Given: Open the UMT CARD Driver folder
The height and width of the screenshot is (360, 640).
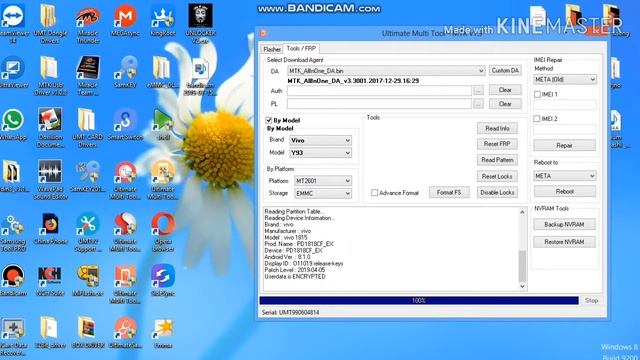Looking at the screenshot, I should 87,128.
